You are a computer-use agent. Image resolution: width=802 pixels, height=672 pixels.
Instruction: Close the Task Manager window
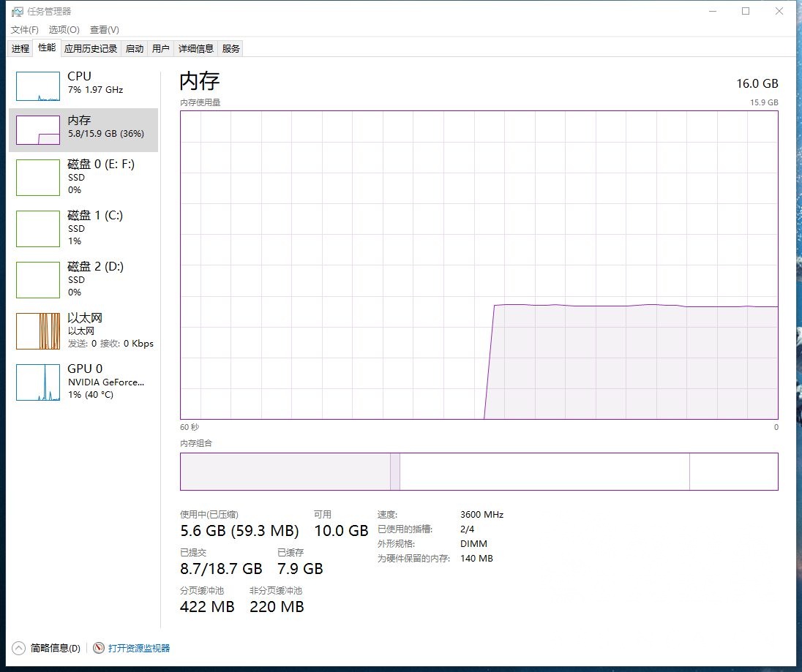pos(779,11)
